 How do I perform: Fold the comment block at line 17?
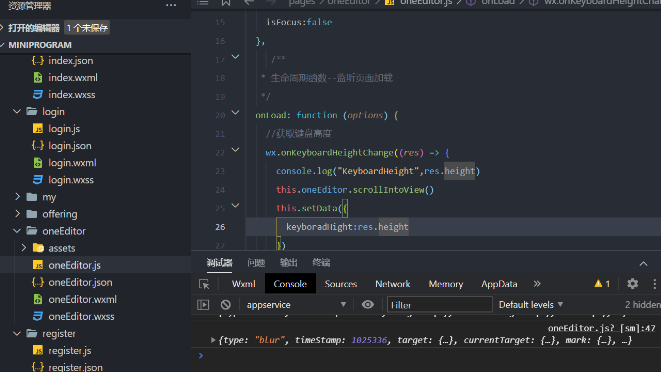point(235,57)
